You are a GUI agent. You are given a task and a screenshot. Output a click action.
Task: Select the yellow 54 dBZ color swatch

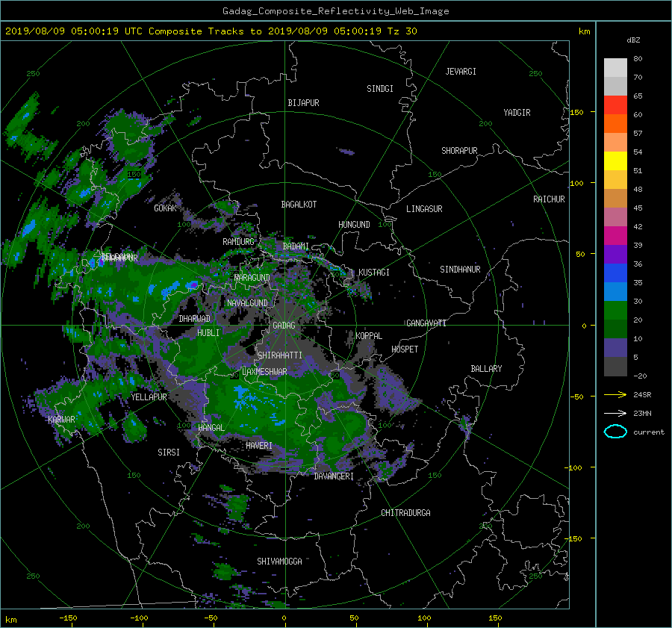(615, 161)
